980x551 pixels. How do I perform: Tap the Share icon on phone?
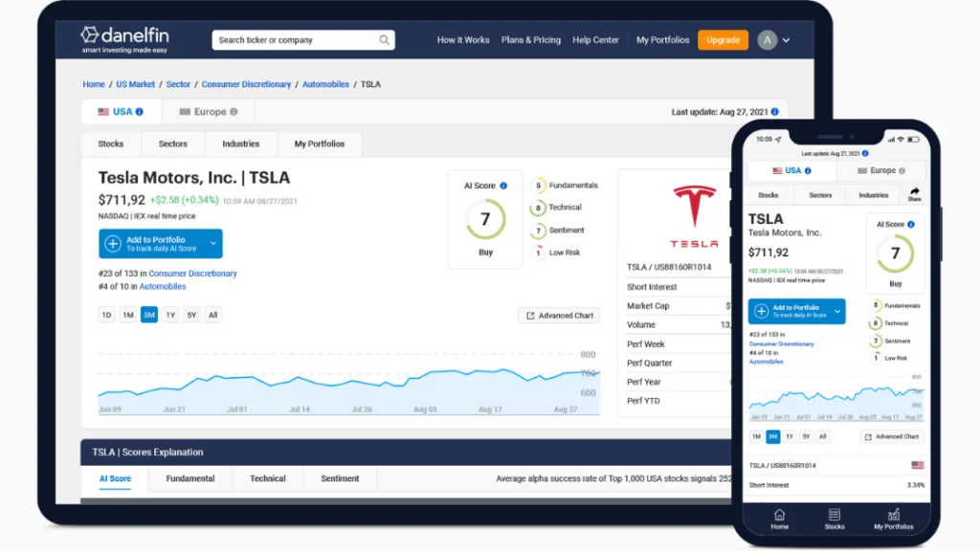click(914, 193)
